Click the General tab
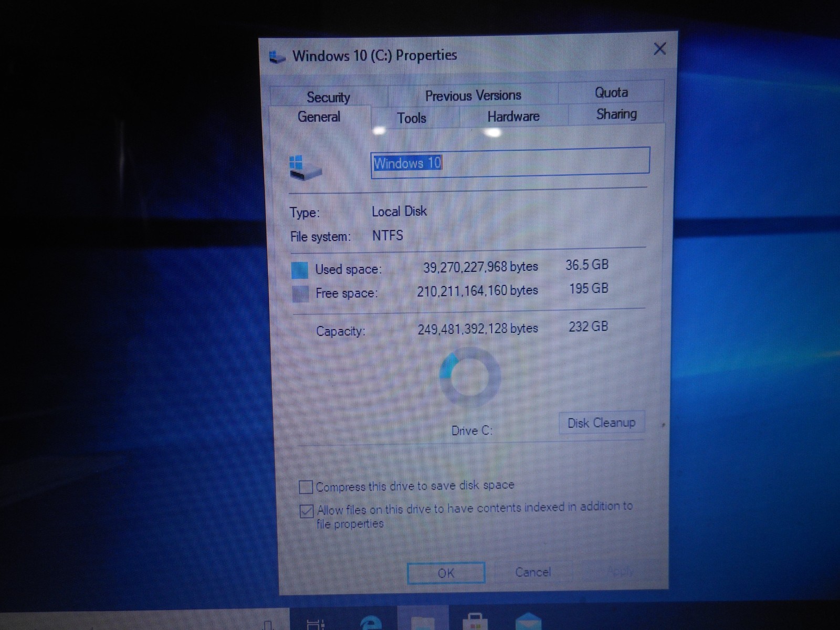 (x=319, y=117)
